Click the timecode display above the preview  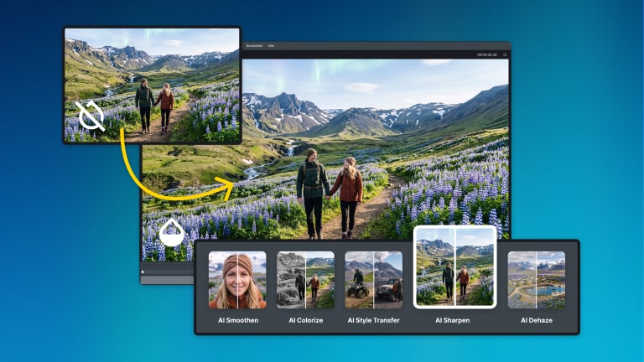coord(487,54)
